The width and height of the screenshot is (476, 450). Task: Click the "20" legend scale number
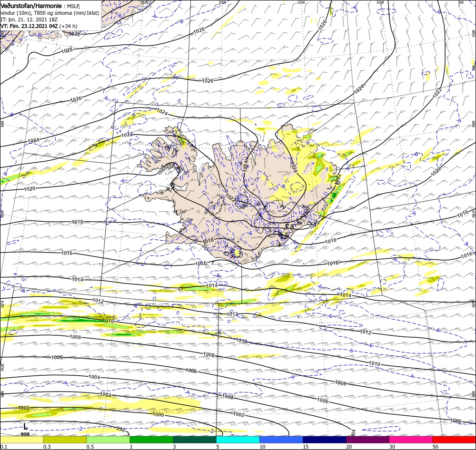pos(349,447)
